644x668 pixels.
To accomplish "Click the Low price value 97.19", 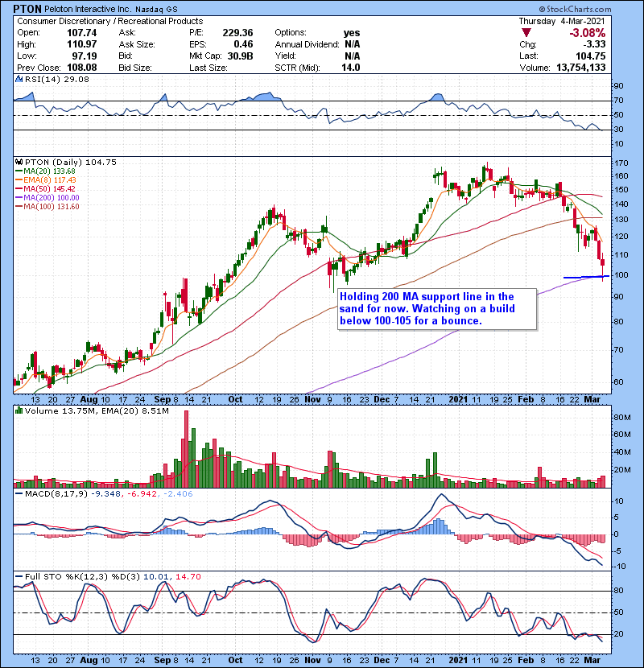I will [x=84, y=56].
